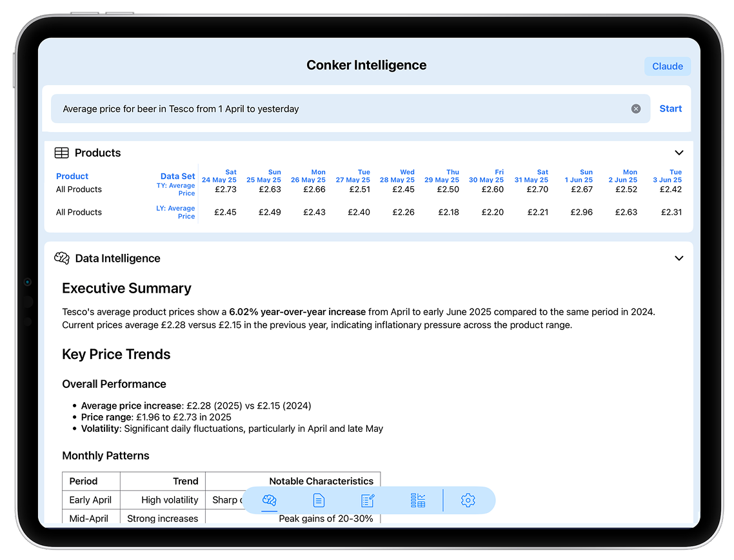
Task: Click the Claude model button
Action: pos(668,66)
